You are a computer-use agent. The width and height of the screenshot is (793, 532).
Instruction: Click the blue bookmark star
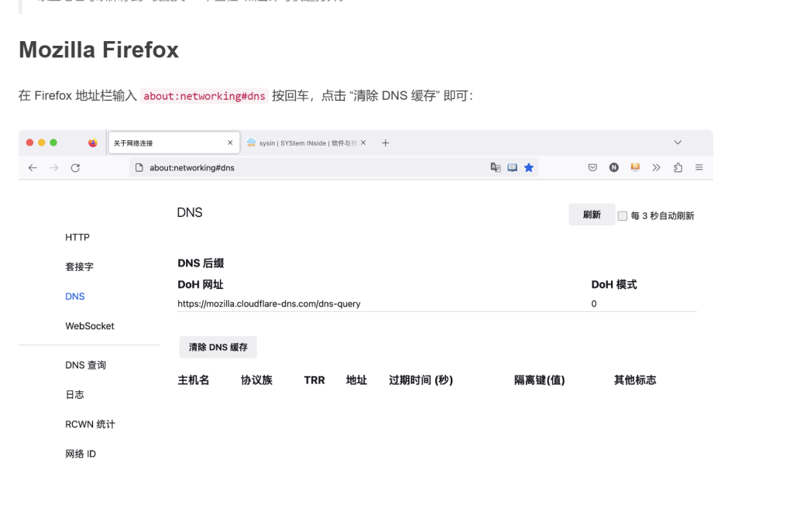(x=529, y=167)
